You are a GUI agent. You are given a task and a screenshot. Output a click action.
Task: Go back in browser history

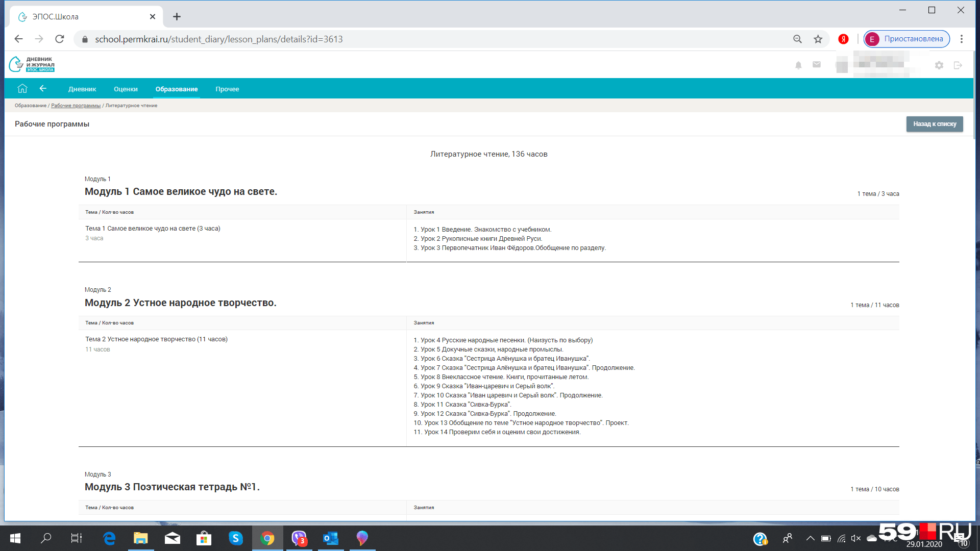click(x=19, y=39)
